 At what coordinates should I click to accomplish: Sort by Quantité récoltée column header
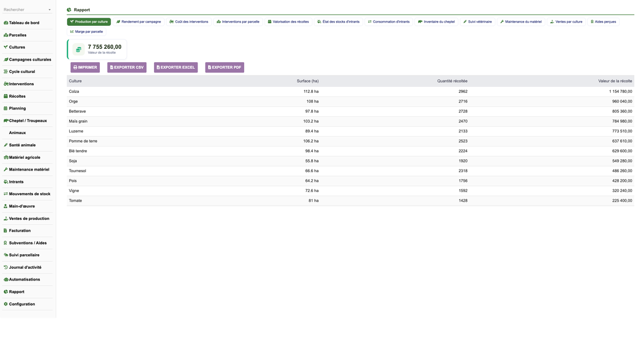(452, 81)
